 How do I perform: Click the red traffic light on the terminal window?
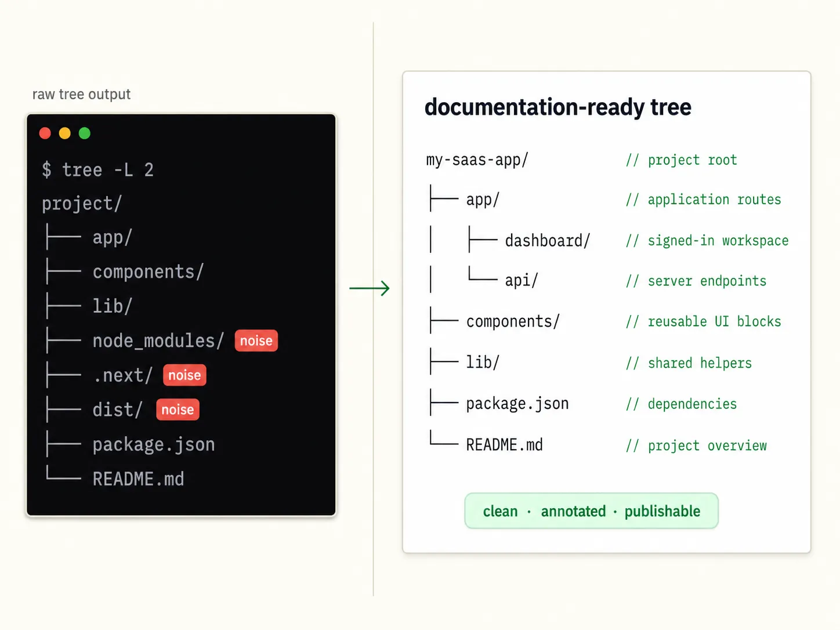pyautogui.click(x=45, y=133)
